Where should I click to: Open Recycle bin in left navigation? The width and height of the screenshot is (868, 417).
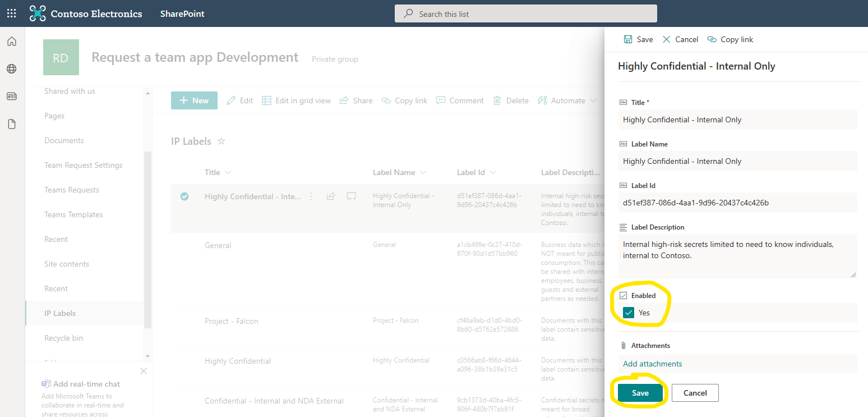pyautogui.click(x=64, y=338)
